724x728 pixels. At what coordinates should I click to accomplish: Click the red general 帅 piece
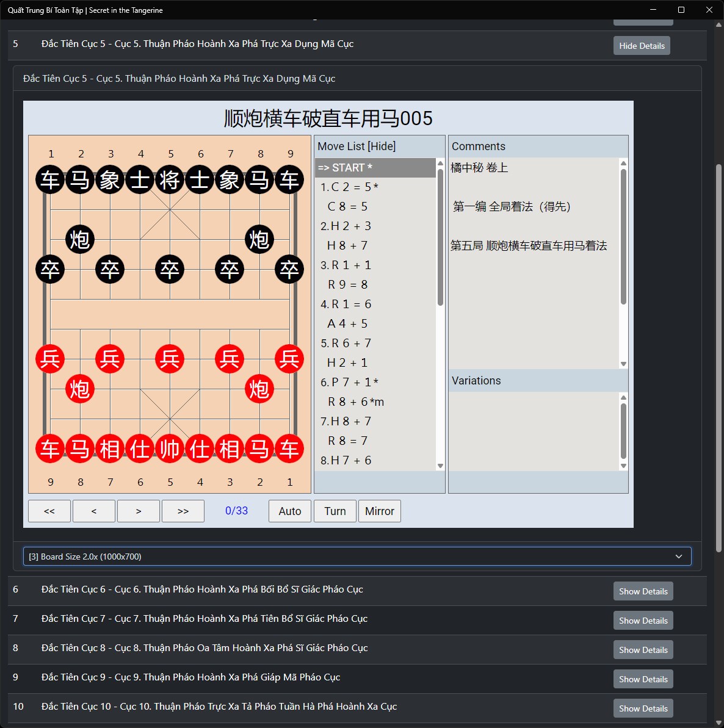click(170, 449)
